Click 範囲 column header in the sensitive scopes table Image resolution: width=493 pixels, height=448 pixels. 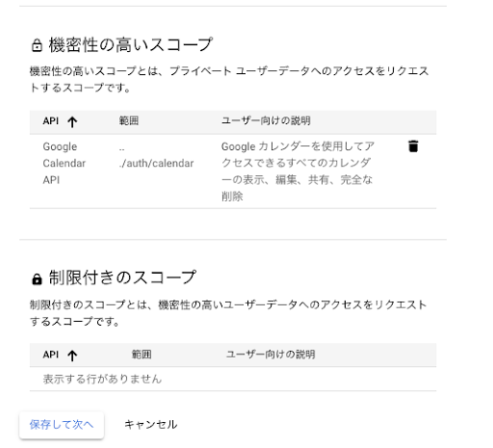pos(129,120)
